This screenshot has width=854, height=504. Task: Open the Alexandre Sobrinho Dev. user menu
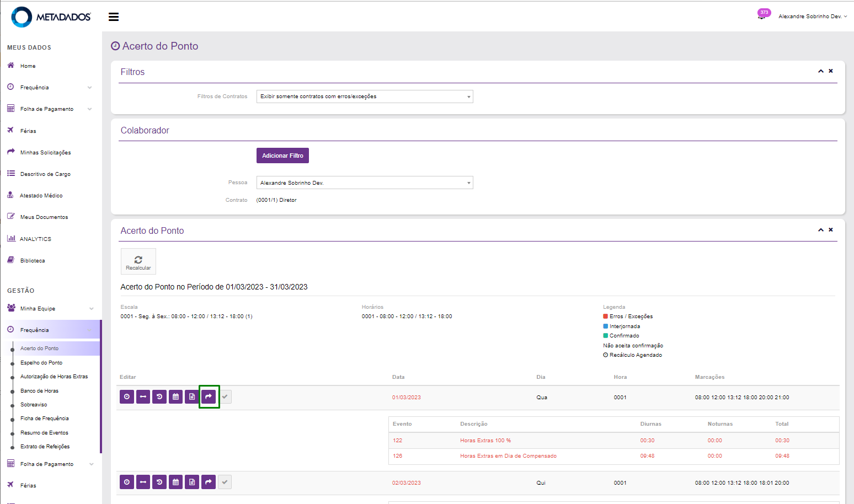click(x=812, y=17)
